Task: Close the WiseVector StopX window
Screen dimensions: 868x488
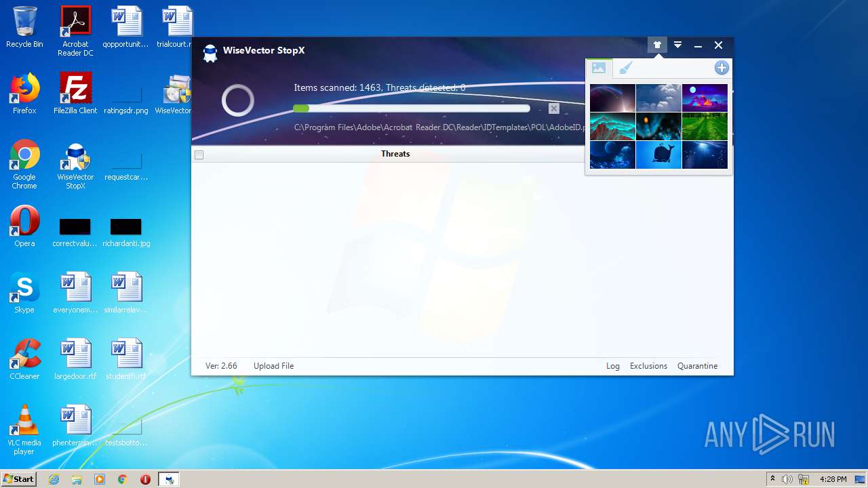Action: click(x=718, y=45)
